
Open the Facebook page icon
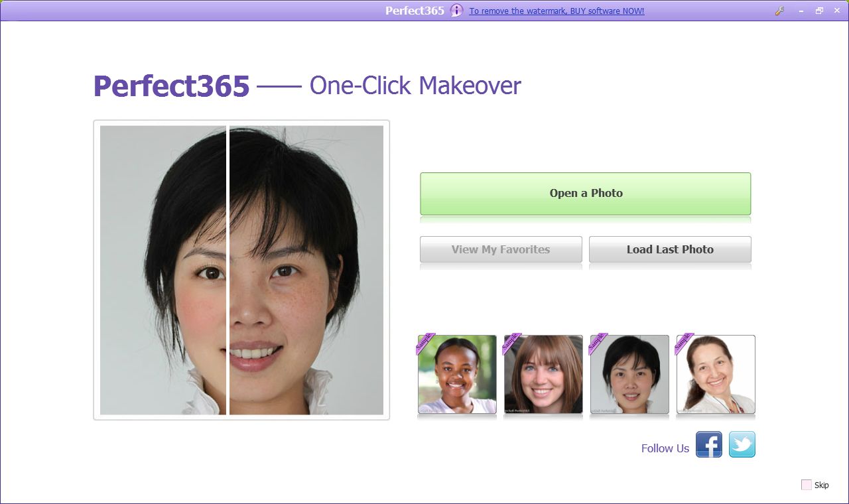point(708,444)
